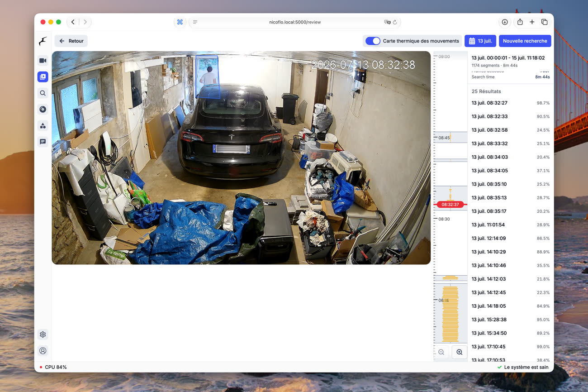Click Safari forward arrow
The height and width of the screenshot is (392, 588).
85,22
